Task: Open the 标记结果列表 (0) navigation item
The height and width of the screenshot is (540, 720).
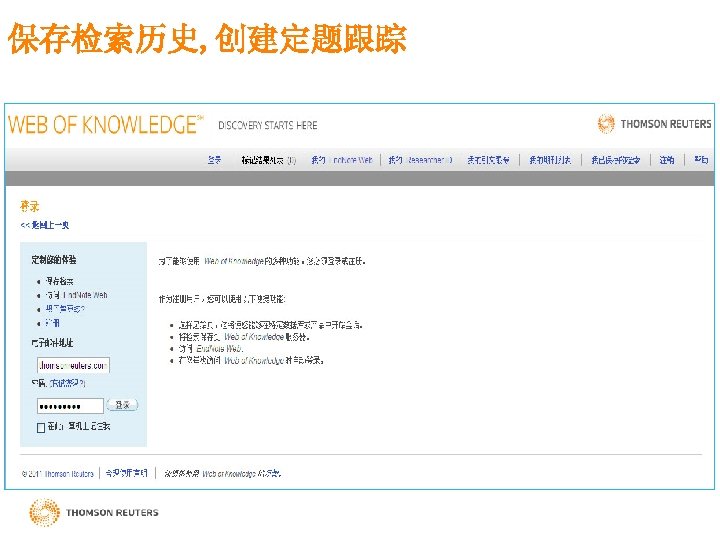Action: pos(269,160)
